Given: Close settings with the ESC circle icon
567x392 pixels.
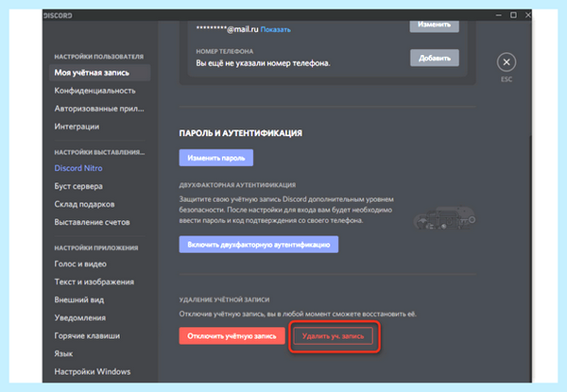Looking at the screenshot, I should (x=507, y=62).
